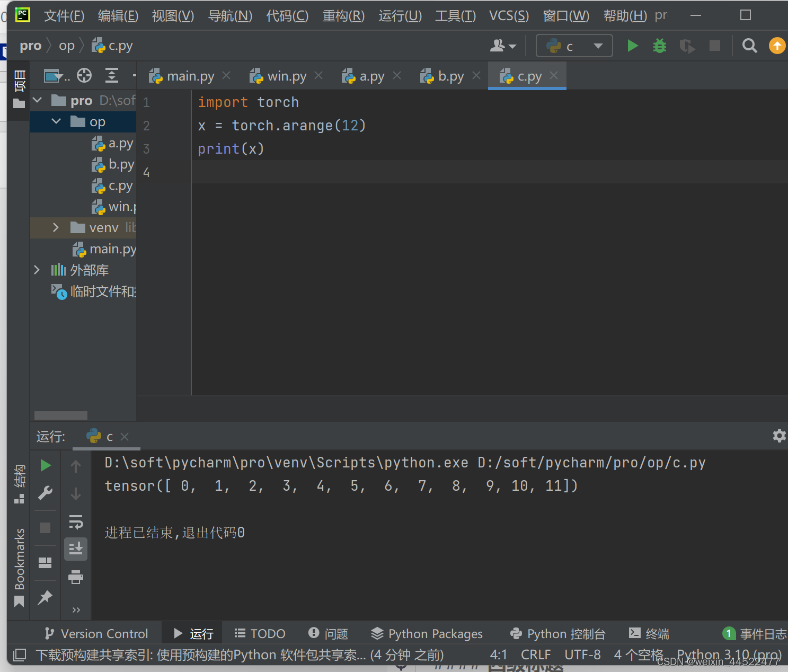Collapse the op folder
Image resolution: width=788 pixels, height=672 pixels.
56,121
